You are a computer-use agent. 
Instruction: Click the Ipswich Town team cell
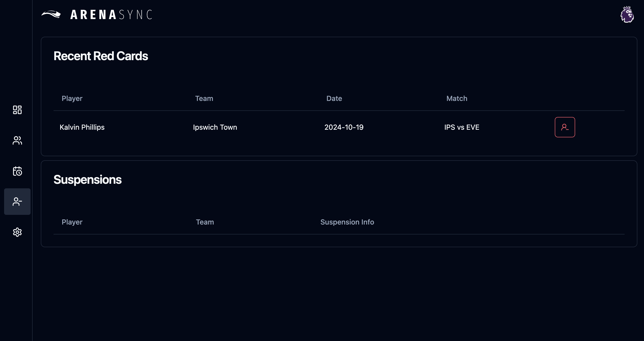(215, 127)
